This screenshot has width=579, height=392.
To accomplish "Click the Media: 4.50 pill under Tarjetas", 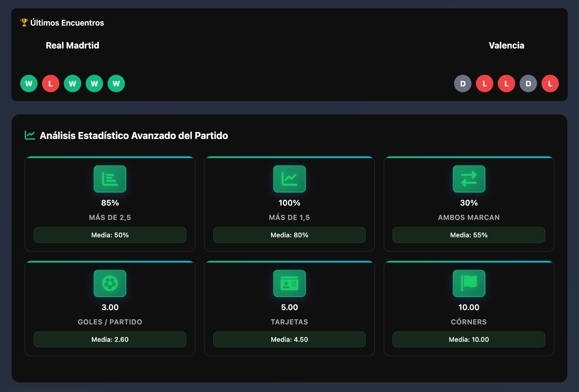I will (289, 340).
